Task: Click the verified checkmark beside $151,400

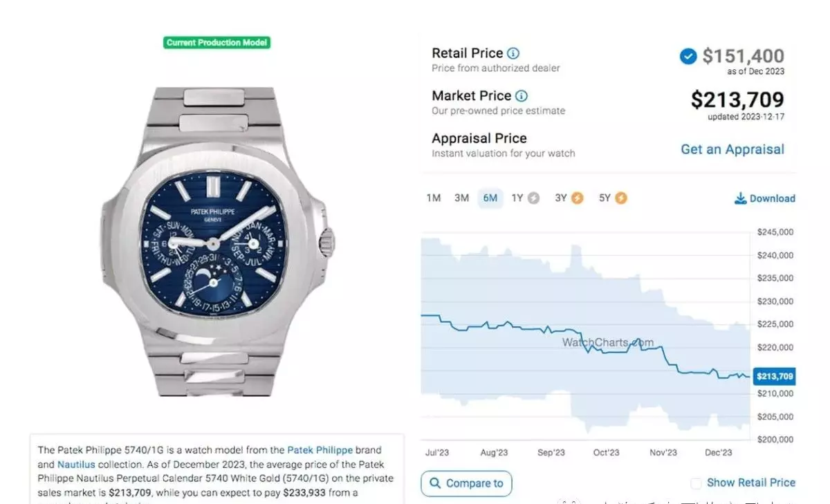Action: tap(688, 56)
